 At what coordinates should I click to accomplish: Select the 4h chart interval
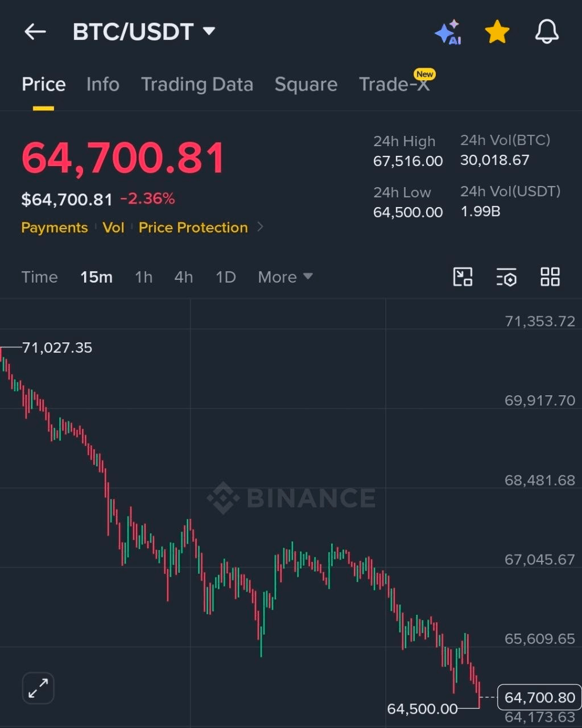[x=184, y=277]
